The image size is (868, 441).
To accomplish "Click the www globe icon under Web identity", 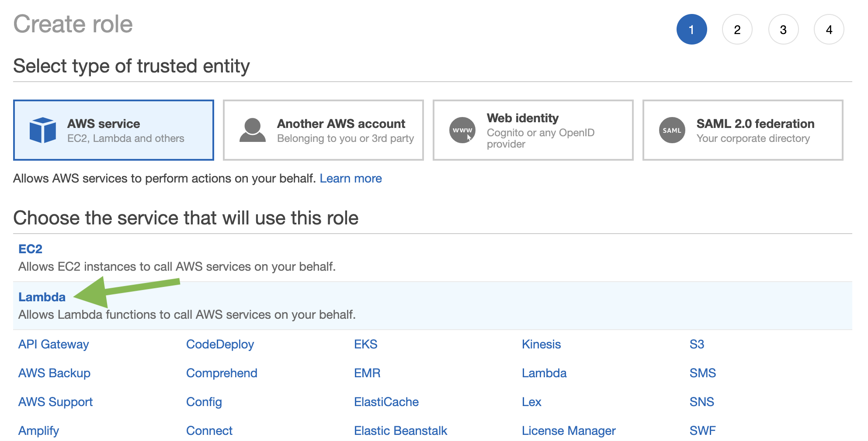I will coord(462,130).
